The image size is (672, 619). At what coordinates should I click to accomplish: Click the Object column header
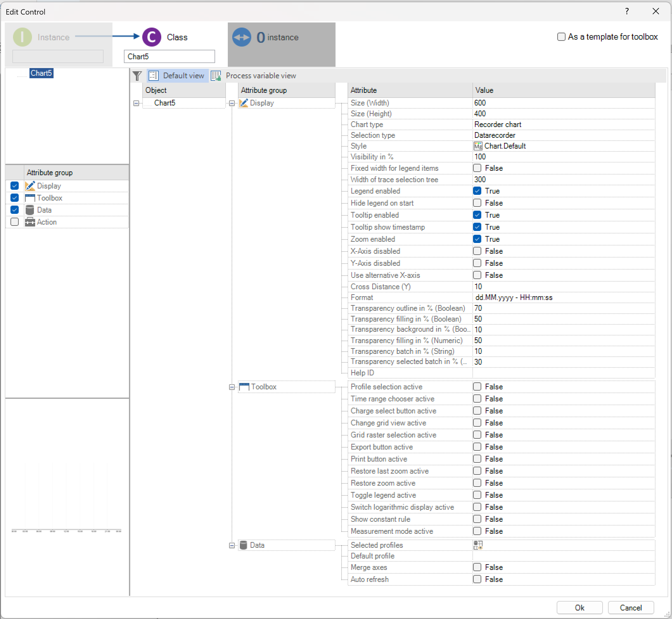tap(184, 90)
